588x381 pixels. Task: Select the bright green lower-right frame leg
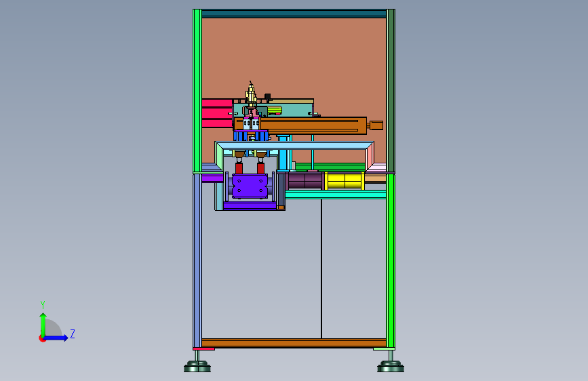(391, 260)
